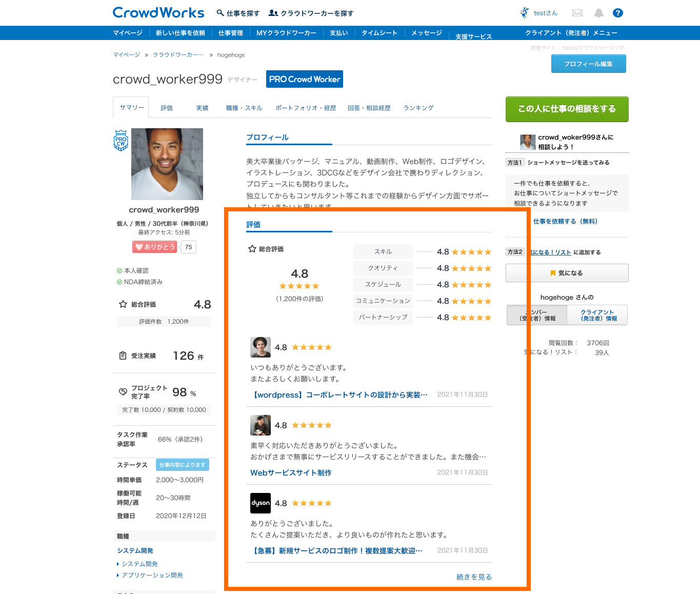Click the test-san user avatar icon

click(525, 13)
